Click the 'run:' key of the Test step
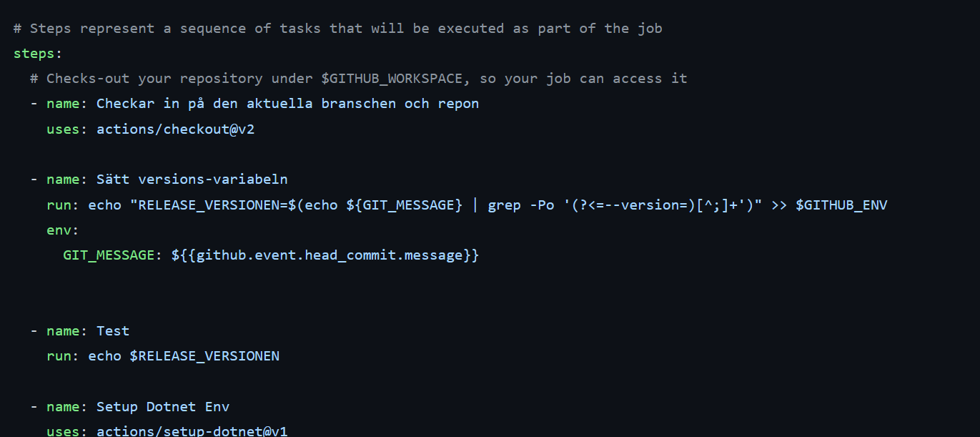Image resolution: width=980 pixels, height=437 pixels. (63, 356)
